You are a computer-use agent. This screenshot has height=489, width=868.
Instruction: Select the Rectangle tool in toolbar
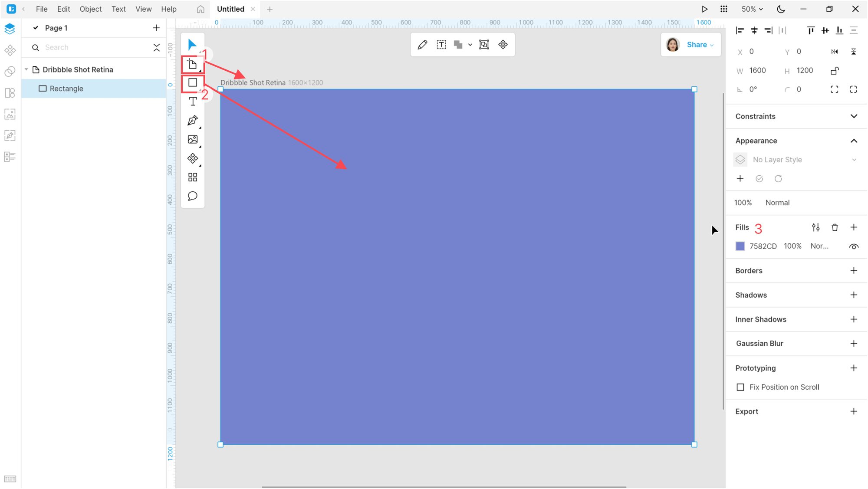(192, 83)
